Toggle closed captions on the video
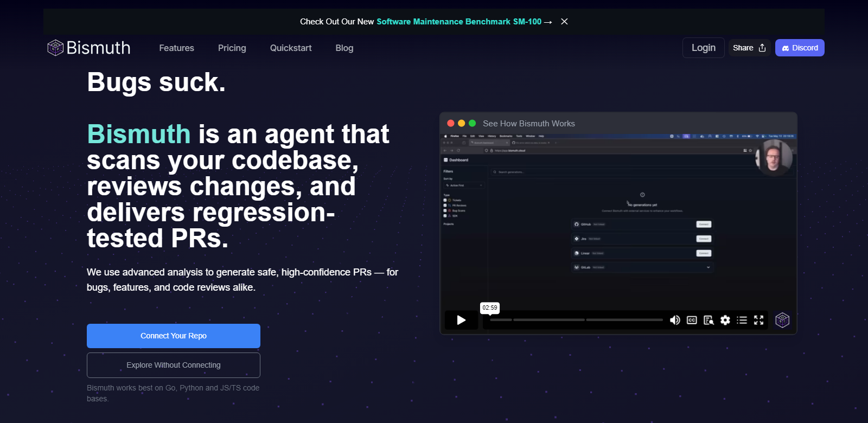Screen dimensions: 868x423 tap(692, 320)
